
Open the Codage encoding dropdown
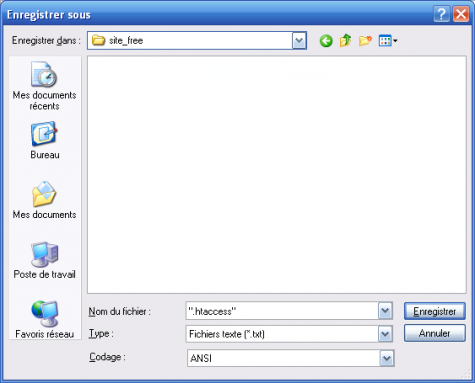387,358
